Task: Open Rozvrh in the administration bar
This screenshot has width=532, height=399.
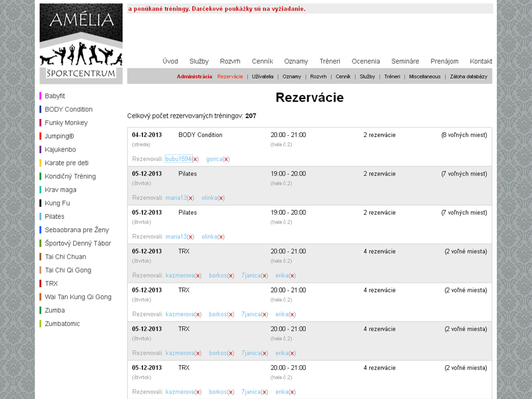Action: click(x=319, y=76)
